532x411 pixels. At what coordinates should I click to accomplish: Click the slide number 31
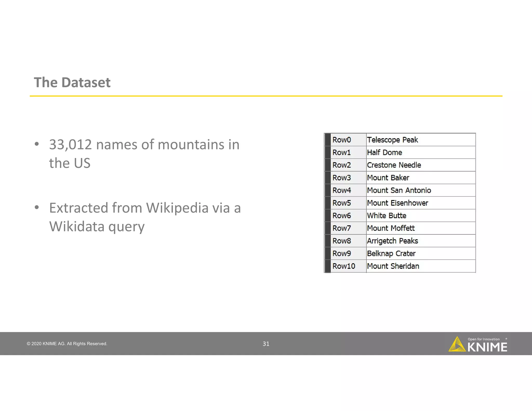coord(266,344)
